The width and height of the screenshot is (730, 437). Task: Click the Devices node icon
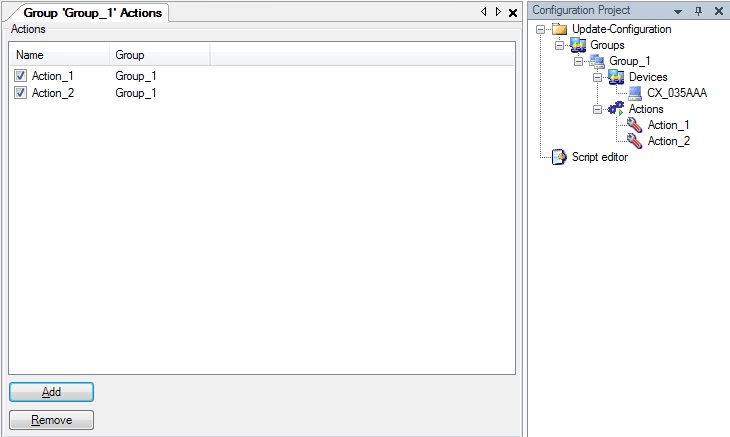coord(616,77)
